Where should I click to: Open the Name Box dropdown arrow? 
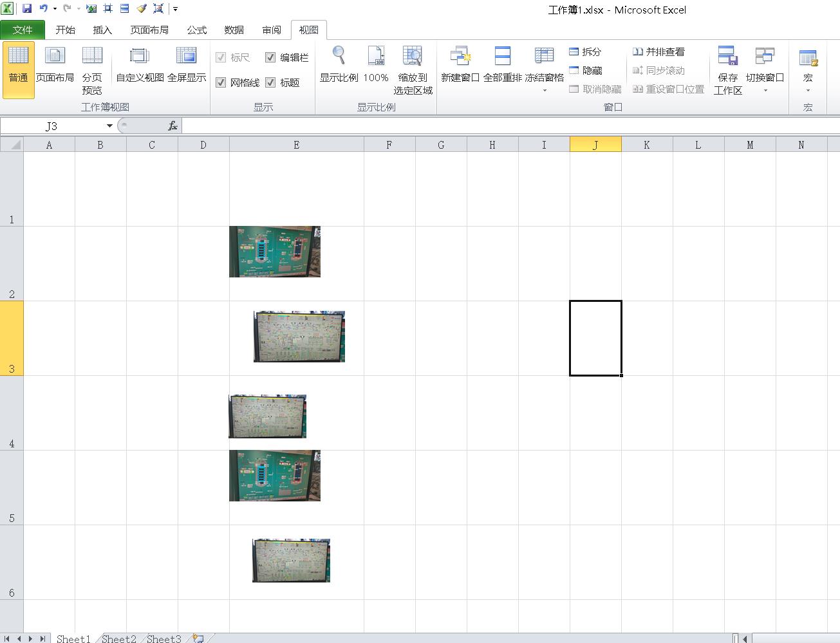tap(109, 126)
